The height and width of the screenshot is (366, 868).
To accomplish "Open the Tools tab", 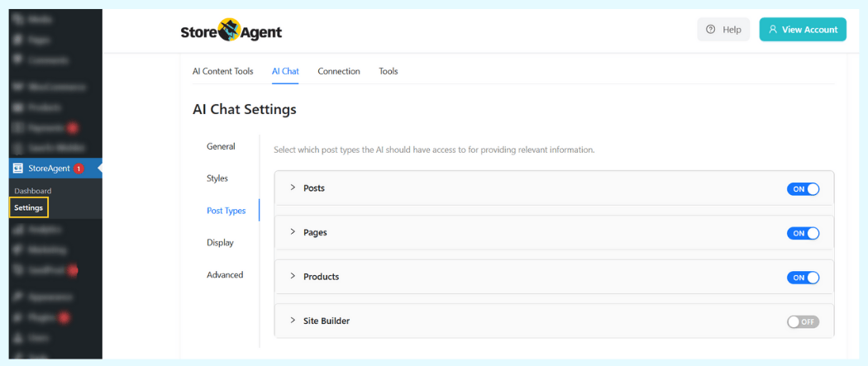I will [x=389, y=71].
